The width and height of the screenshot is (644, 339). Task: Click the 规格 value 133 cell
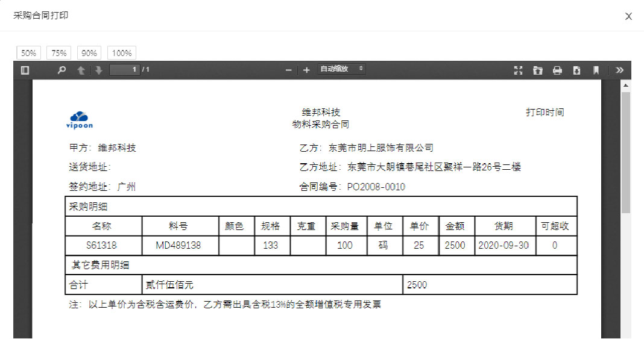(272, 246)
